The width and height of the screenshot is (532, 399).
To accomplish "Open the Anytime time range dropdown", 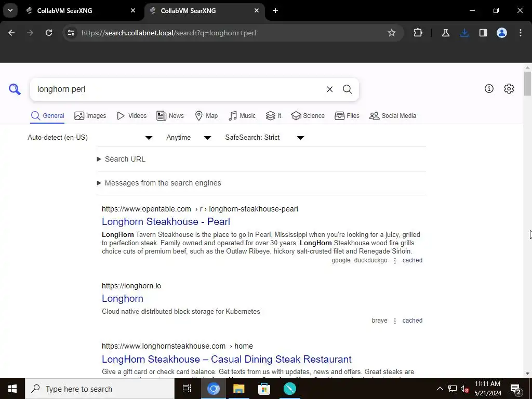I will click(189, 137).
